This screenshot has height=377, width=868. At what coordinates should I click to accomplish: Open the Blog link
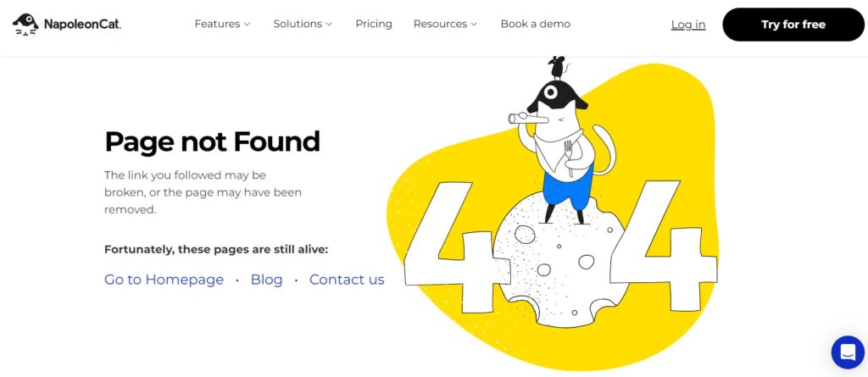tap(266, 280)
